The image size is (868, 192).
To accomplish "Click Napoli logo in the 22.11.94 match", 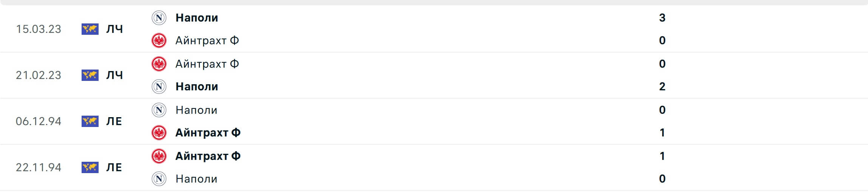I will 159,179.
